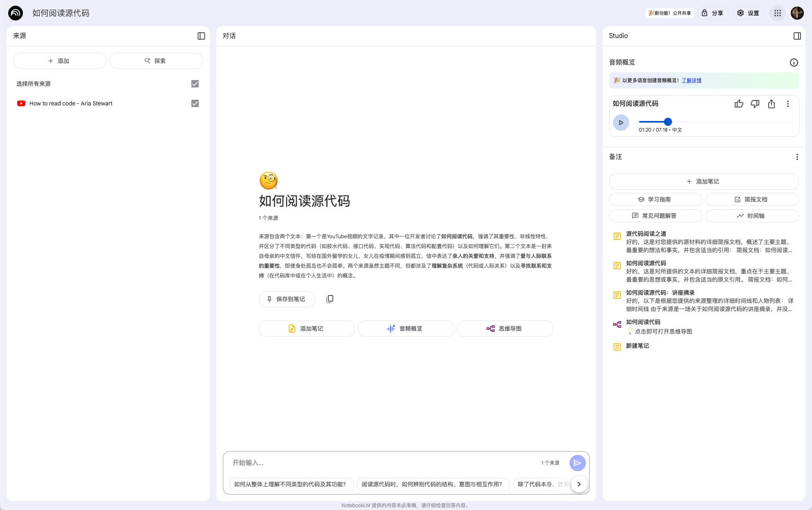Open the audio overview info icon
The width and height of the screenshot is (812, 510).
tap(794, 63)
